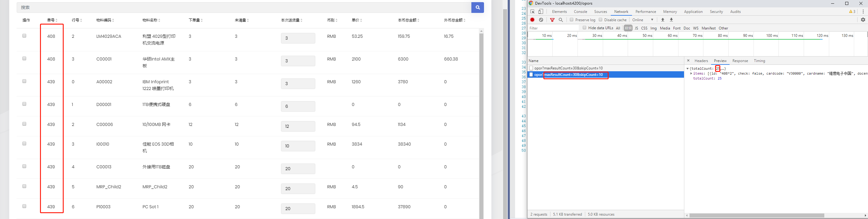The width and height of the screenshot is (868, 219).
Task: Open the network settings gear
Action: pos(863,20)
